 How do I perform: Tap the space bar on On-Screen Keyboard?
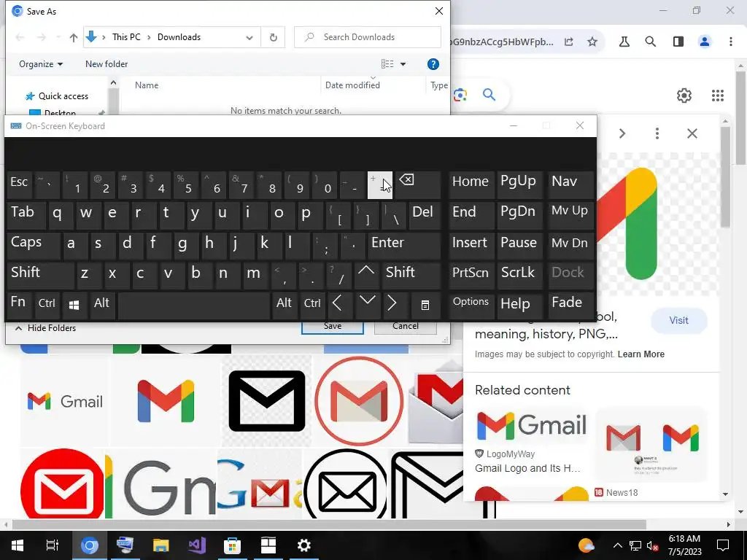coord(193,306)
